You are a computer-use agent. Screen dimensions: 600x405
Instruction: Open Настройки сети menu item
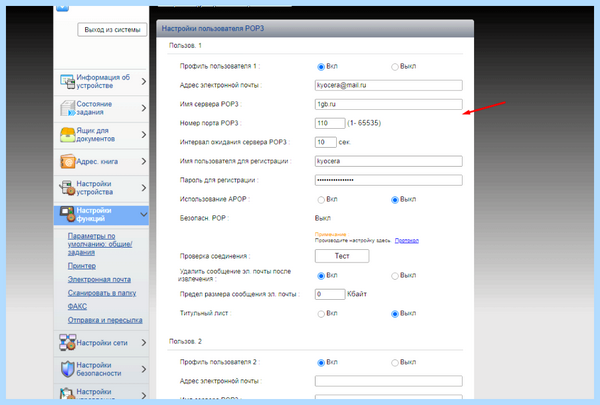(x=101, y=343)
